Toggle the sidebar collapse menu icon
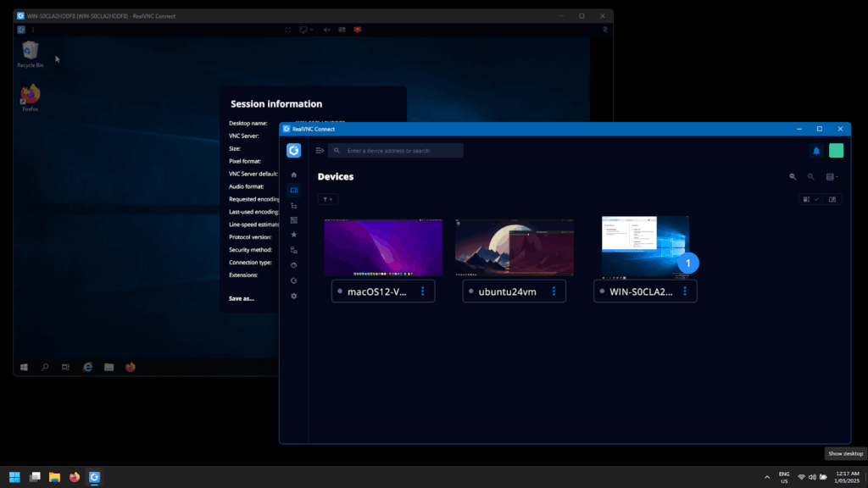868x488 pixels. (320, 151)
